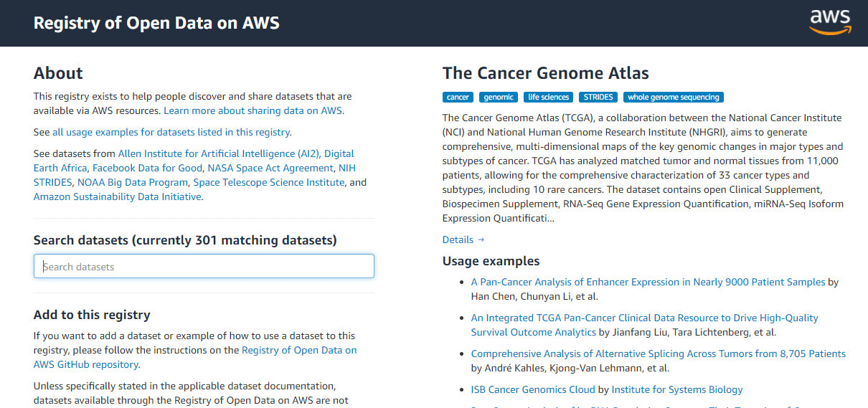The width and height of the screenshot is (868, 408).
Task: Open Learn more about sharing data on AWS
Action: point(253,110)
